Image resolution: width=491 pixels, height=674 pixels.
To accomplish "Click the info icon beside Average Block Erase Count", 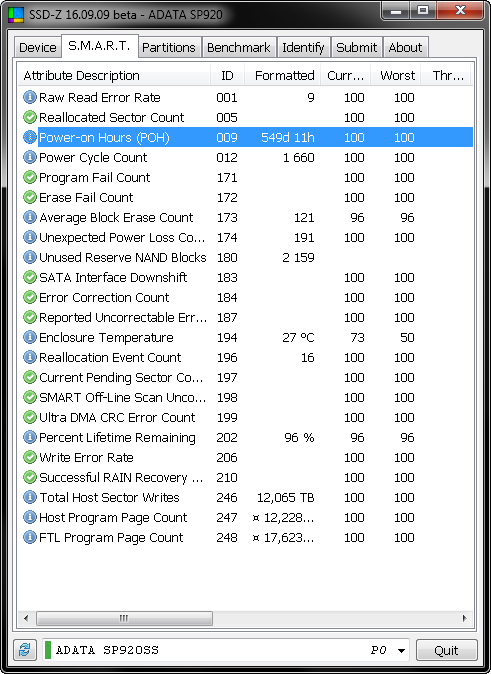I will pos(30,218).
